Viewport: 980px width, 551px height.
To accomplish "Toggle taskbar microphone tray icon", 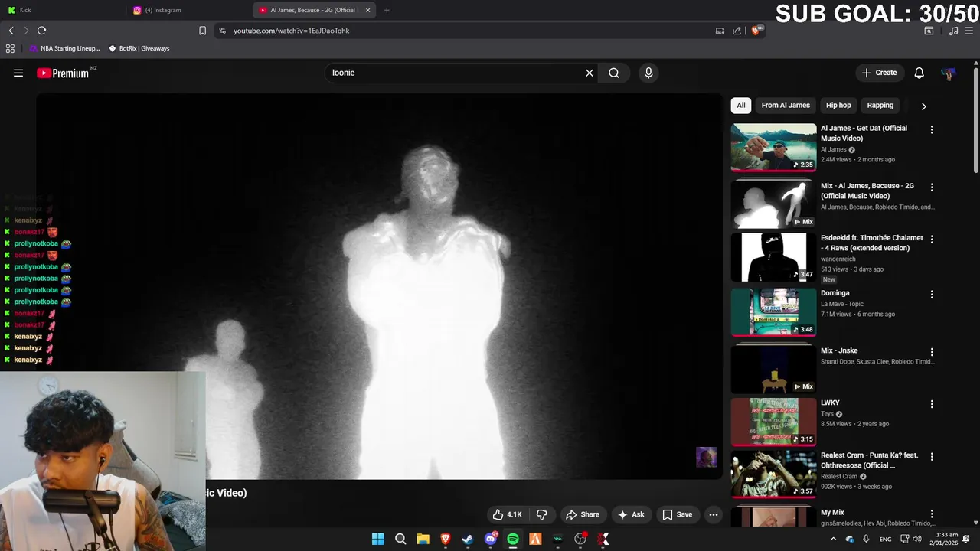I will [x=866, y=540].
